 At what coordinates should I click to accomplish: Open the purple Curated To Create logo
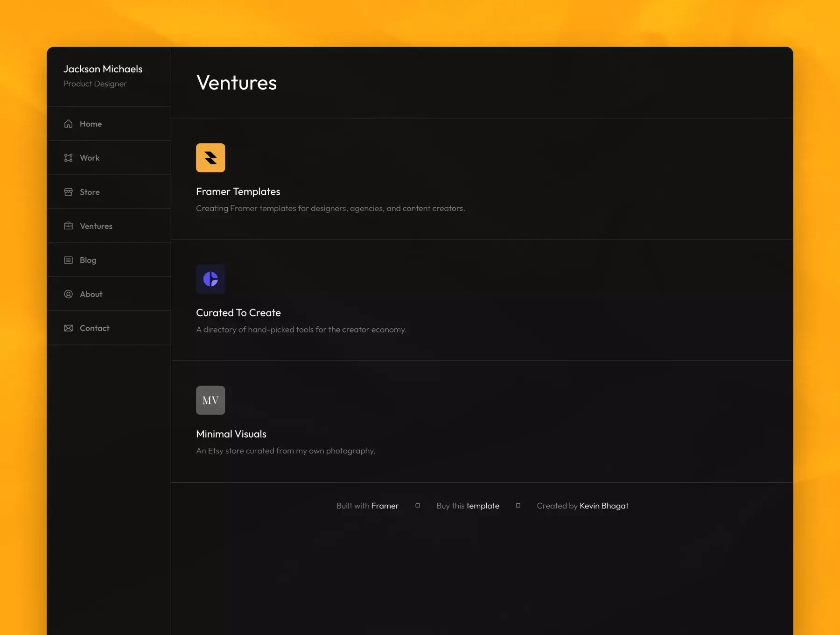210,279
